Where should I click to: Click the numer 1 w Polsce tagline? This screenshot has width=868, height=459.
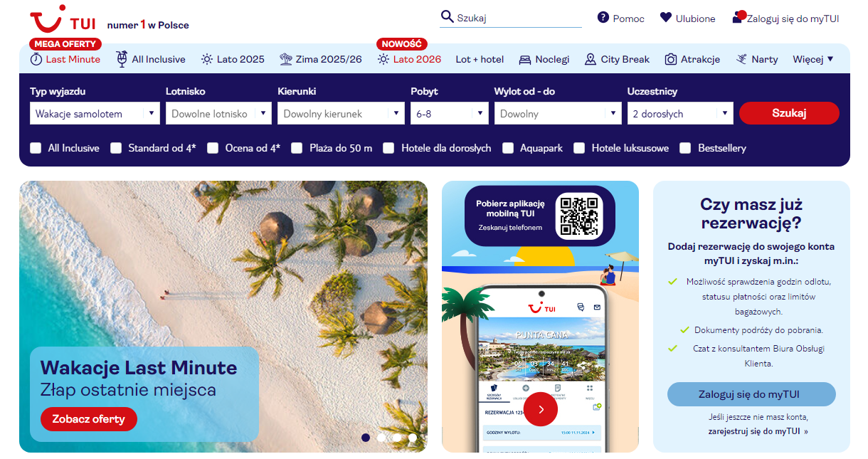148,24
